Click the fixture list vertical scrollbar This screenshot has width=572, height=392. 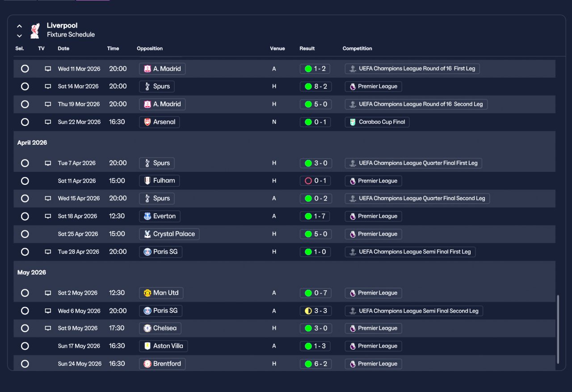tap(558, 329)
